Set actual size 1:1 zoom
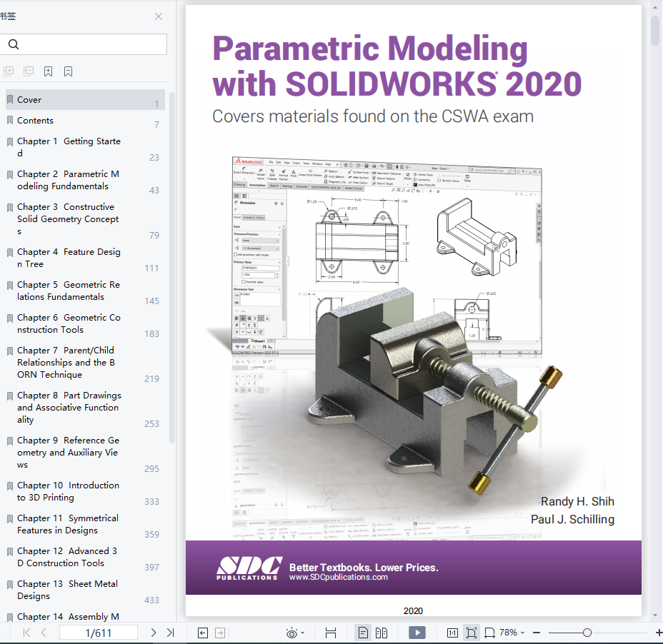Viewport: 663px width, 644px height. 452,633
